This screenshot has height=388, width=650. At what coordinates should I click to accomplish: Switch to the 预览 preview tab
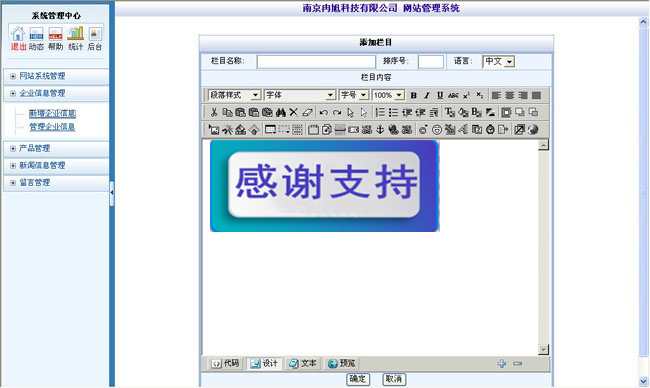[x=342, y=364]
